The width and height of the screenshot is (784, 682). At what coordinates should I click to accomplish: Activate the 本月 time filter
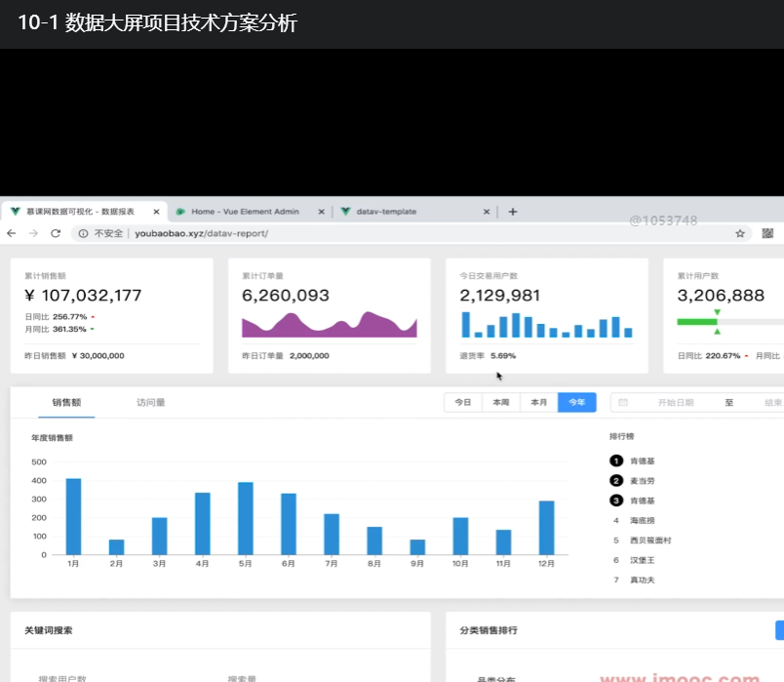click(x=537, y=402)
